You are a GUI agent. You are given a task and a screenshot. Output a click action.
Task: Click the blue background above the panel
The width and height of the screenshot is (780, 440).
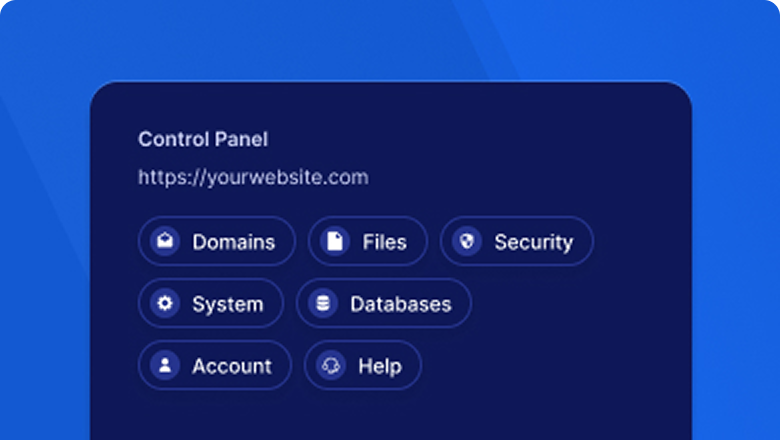[390, 40]
